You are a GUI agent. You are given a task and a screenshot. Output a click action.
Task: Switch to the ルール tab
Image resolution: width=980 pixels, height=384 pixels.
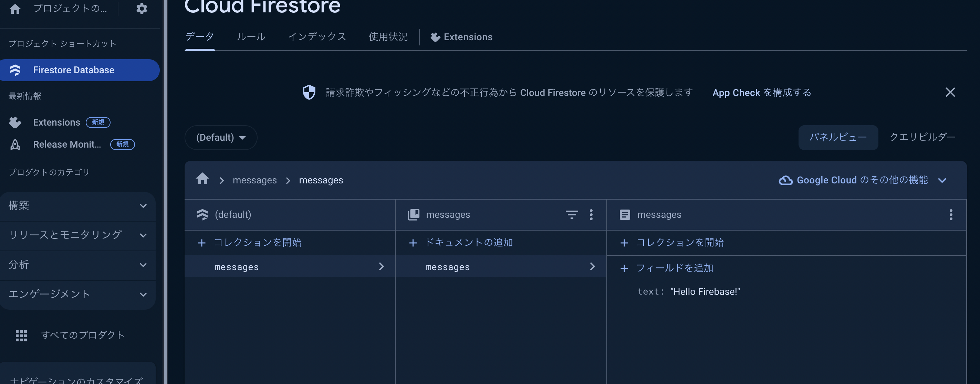pyautogui.click(x=251, y=36)
